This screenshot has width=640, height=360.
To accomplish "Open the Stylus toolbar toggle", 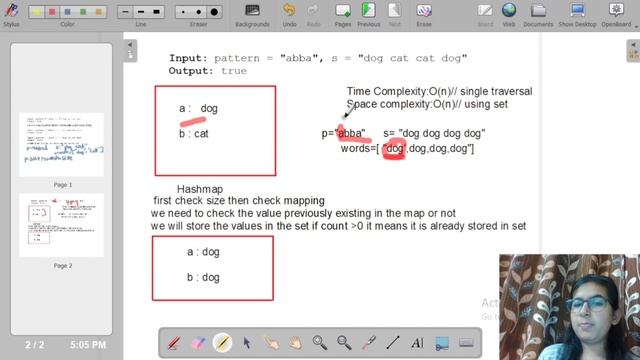I will 11,14.
